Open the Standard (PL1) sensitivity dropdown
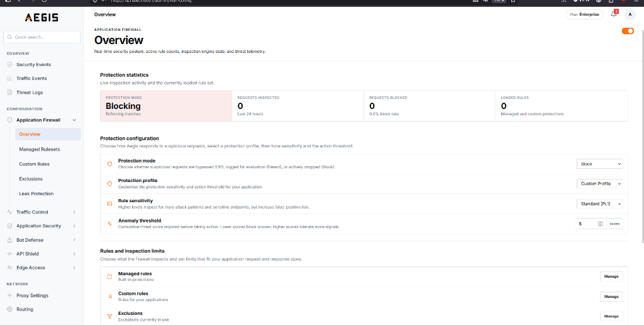Image resolution: width=644 pixels, height=325 pixels. pos(599,203)
